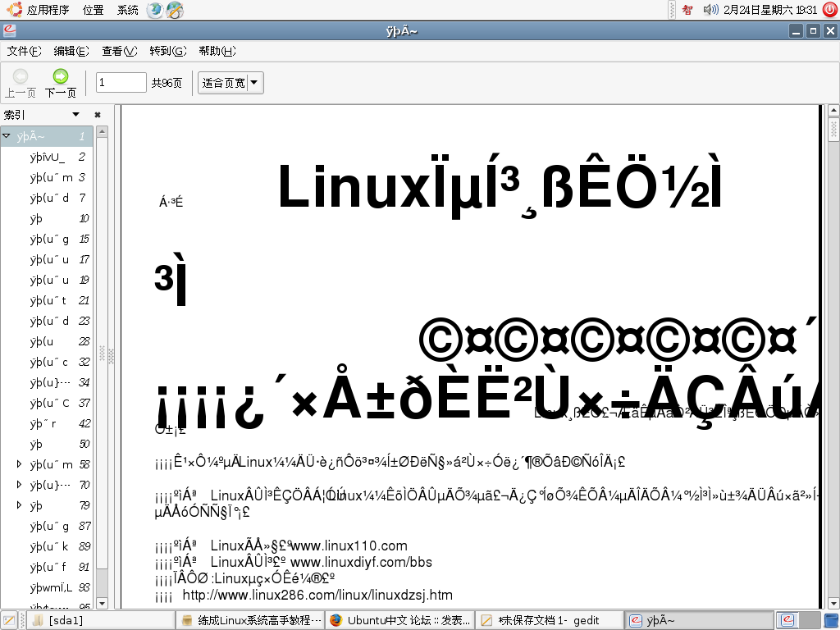
Task: Open the 文件 menu
Action: tap(24, 51)
